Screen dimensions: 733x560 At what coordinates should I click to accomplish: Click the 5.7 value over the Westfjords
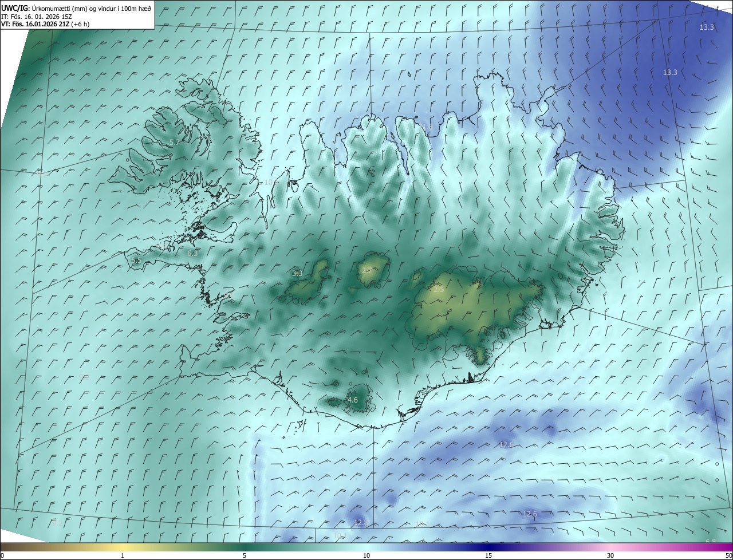point(175,142)
